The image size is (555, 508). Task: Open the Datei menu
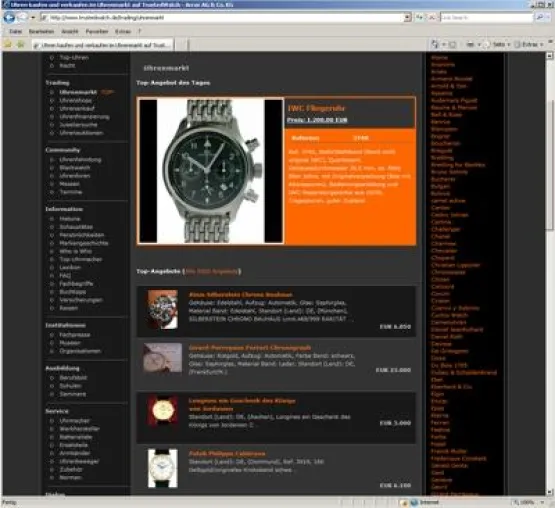(15, 32)
